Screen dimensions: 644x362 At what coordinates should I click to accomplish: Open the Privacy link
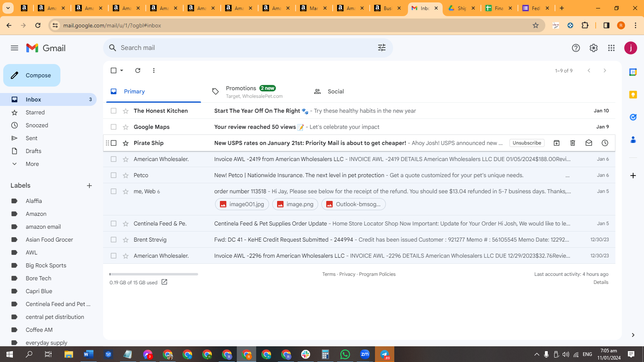point(347,274)
